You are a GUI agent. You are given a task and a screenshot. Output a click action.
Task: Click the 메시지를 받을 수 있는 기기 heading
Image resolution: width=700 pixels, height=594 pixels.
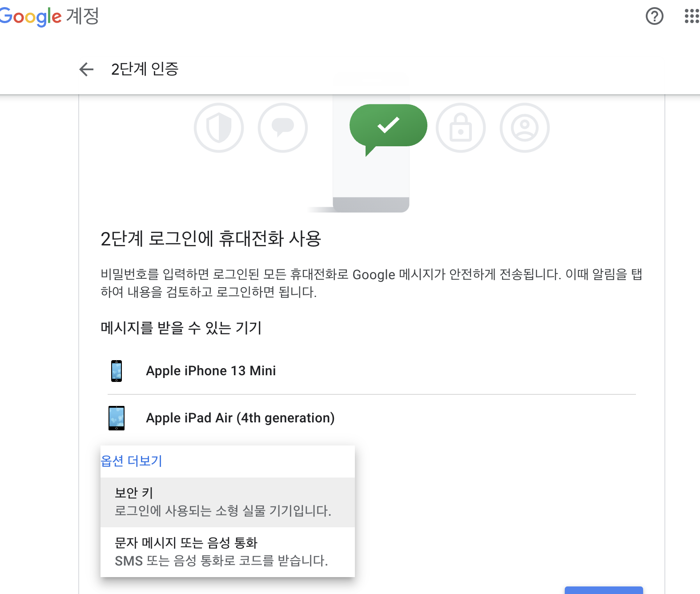point(181,328)
